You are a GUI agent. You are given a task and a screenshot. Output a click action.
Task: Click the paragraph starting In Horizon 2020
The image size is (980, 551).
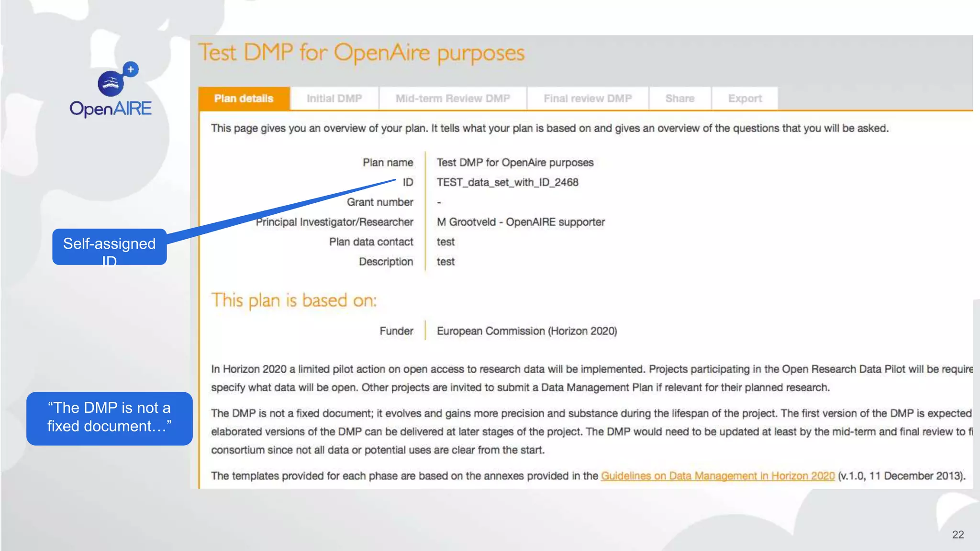[x=592, y=378]
